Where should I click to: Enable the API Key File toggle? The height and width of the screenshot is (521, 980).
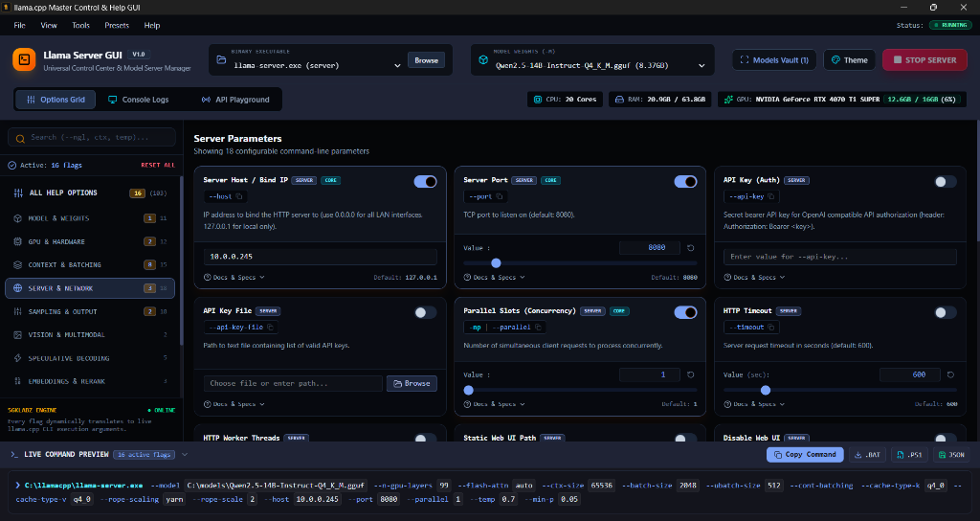pyautogui.click(x=426, y=312)
